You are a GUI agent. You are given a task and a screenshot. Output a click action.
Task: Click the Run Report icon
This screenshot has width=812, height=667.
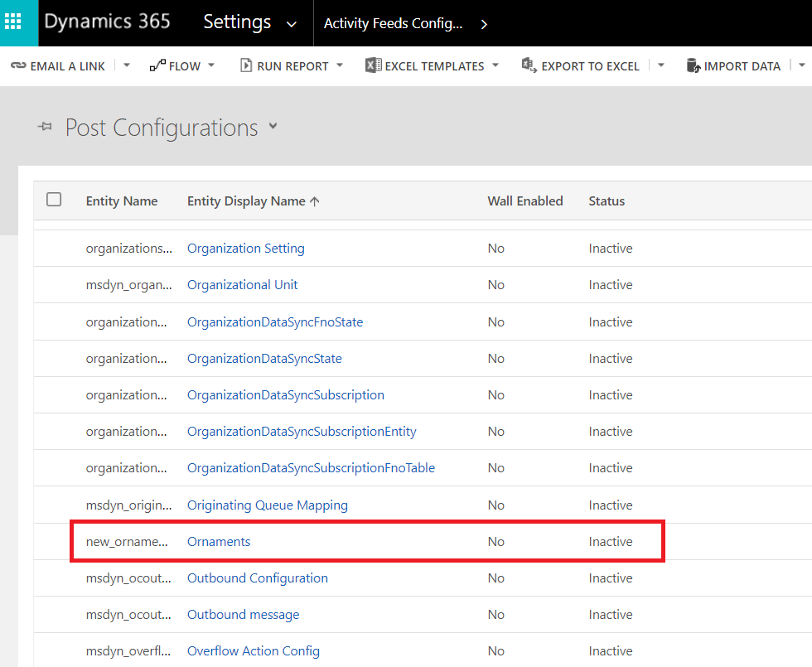click(246, 66)
